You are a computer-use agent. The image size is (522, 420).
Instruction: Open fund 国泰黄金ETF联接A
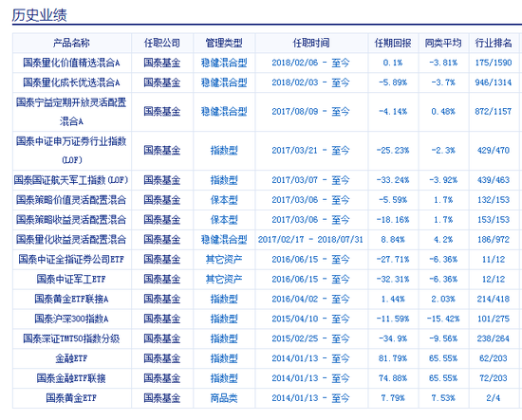71,299
